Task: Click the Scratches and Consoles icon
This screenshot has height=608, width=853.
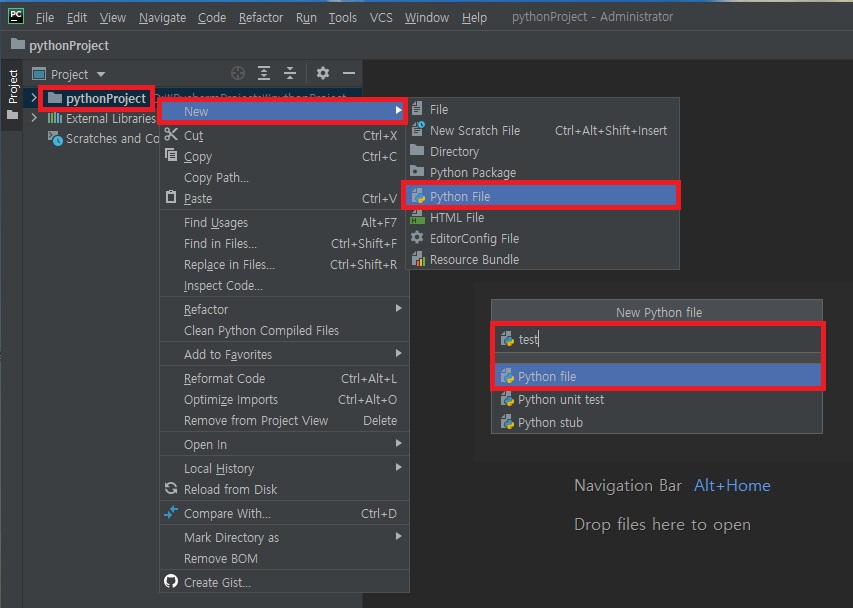Action: tap(55, 139)
